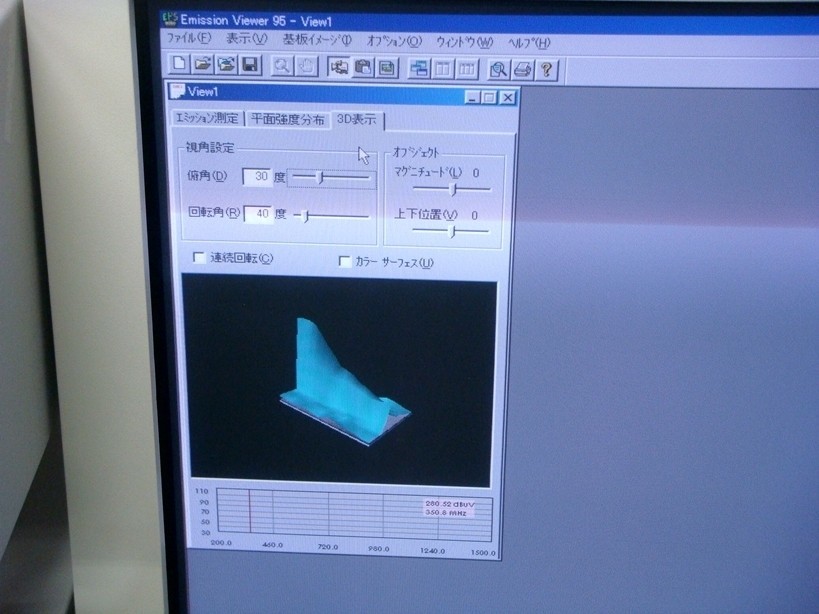Click the 俯角(D) slider handle
The image size is (819, 614).
click(321, 178)
